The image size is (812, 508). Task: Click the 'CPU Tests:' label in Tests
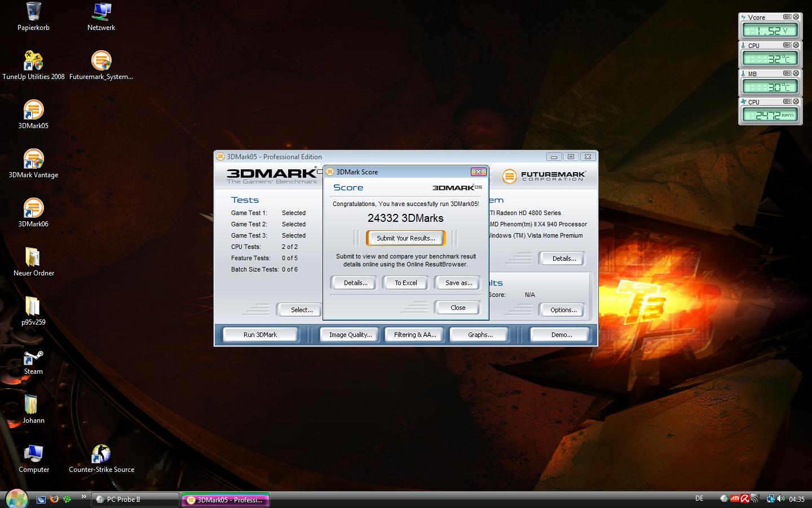click(246, 247)
